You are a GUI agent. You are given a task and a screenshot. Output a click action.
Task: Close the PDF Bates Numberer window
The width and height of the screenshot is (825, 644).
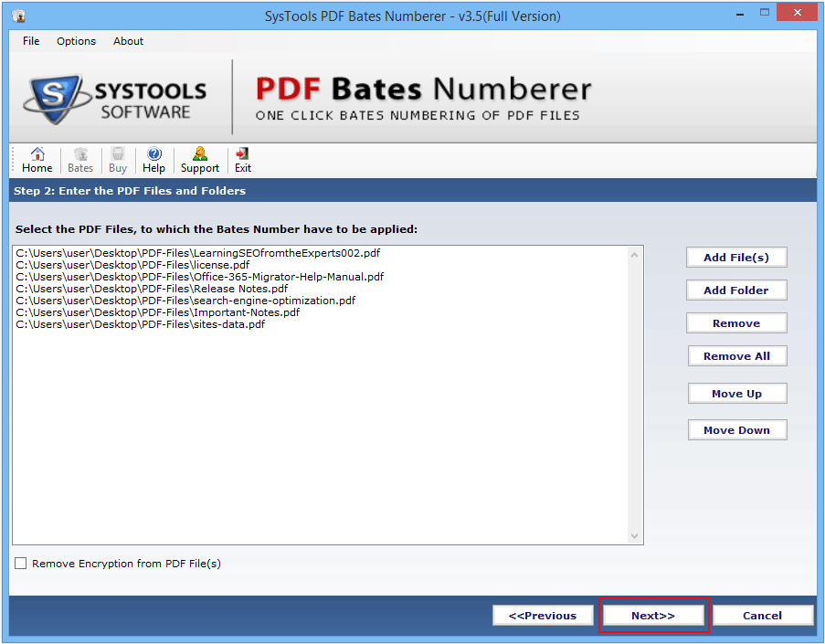(x=797, y=13)
